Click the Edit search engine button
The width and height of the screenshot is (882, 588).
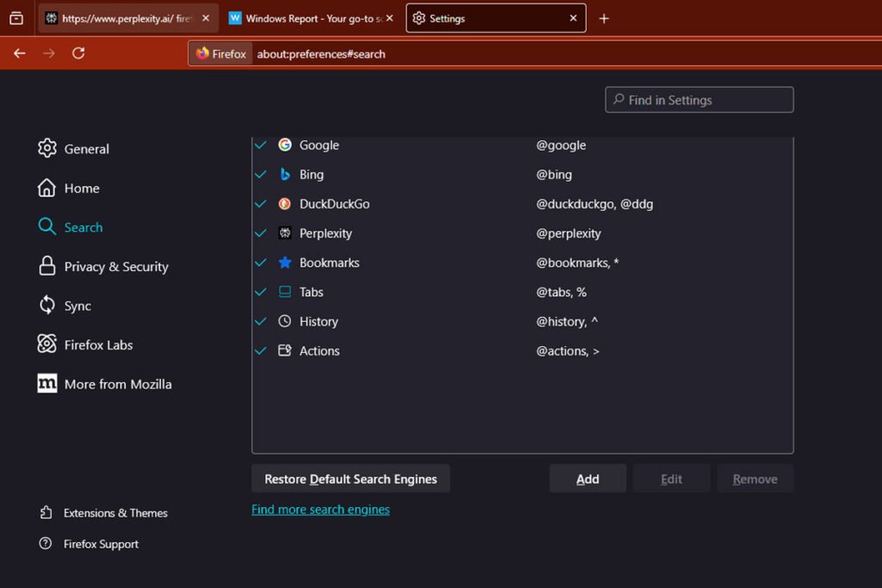click(x=671, y=479)
